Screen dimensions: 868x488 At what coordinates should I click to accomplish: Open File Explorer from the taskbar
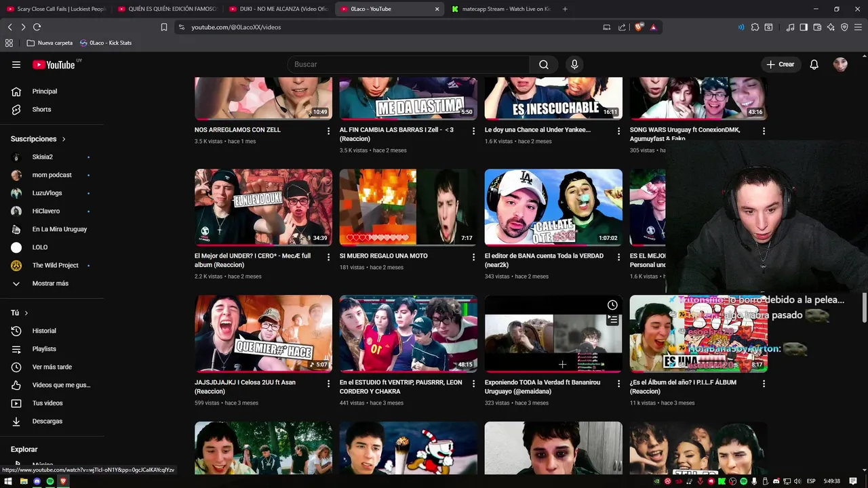23,481
